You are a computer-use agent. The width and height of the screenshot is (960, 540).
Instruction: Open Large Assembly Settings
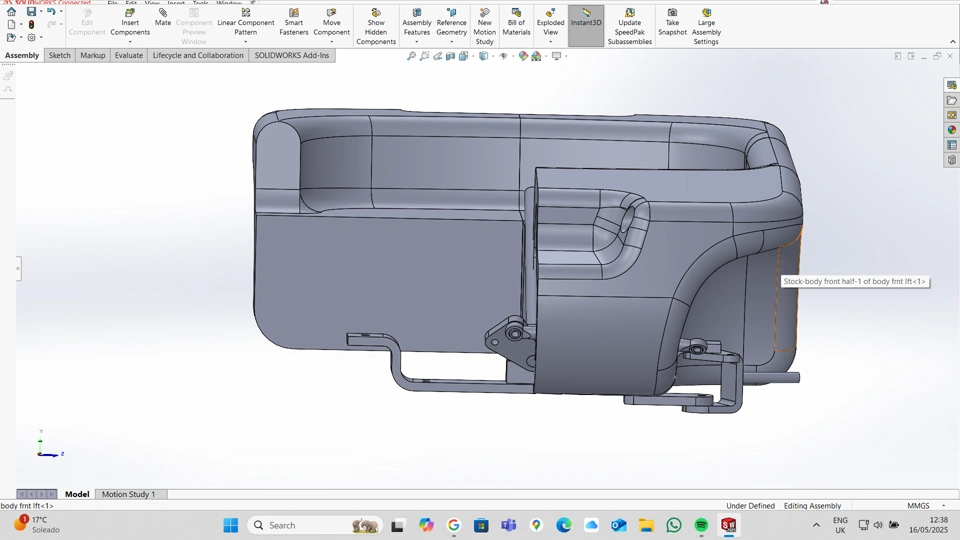[706, 14]
